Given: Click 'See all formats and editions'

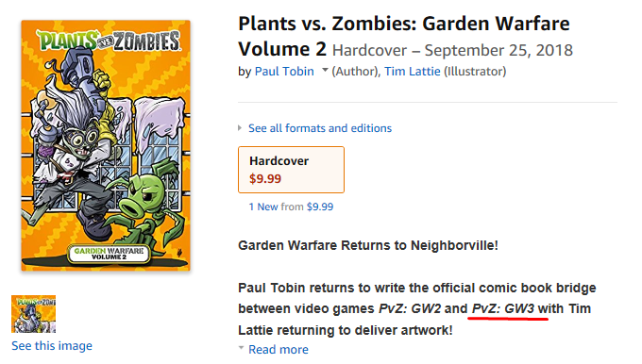Looking at the screenshot, I should pyautogui.click(x=320, y=128).
